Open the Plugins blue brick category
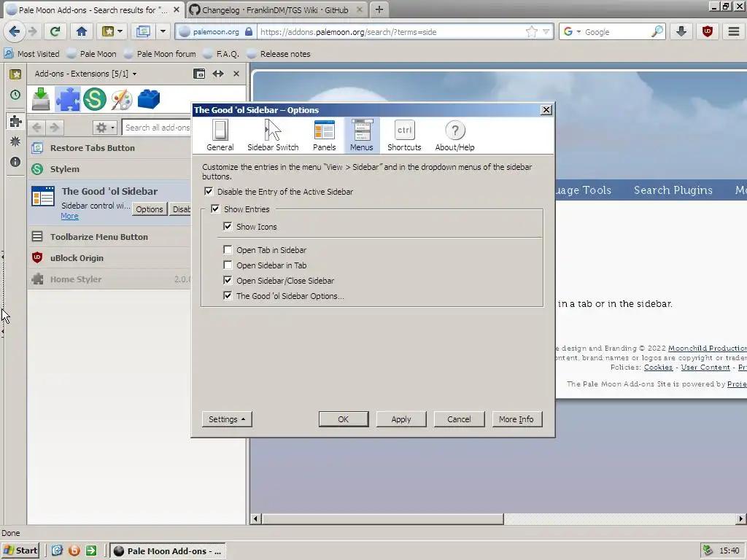Image resolution: width=747 pixels, height=560 pixels. click(x=149, y=99)
